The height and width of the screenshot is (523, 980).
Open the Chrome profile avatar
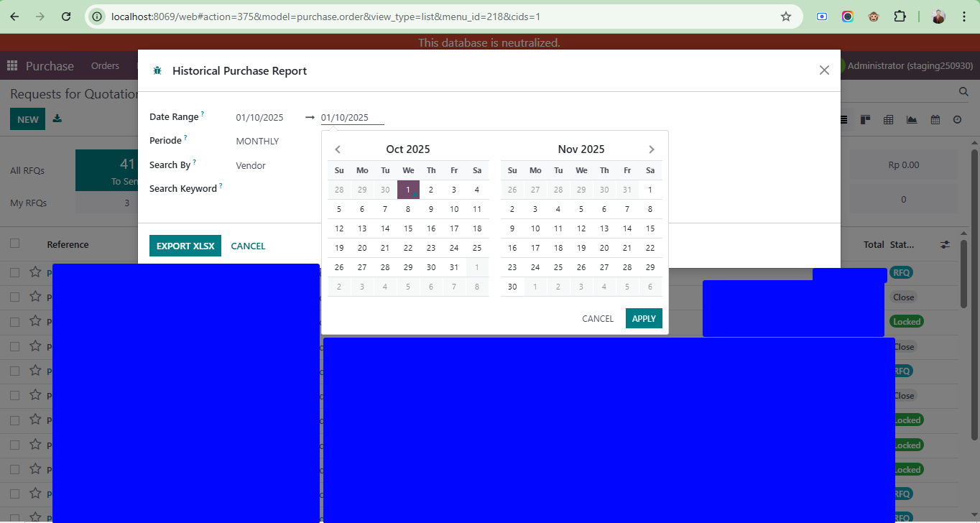[x=938, y=17]
